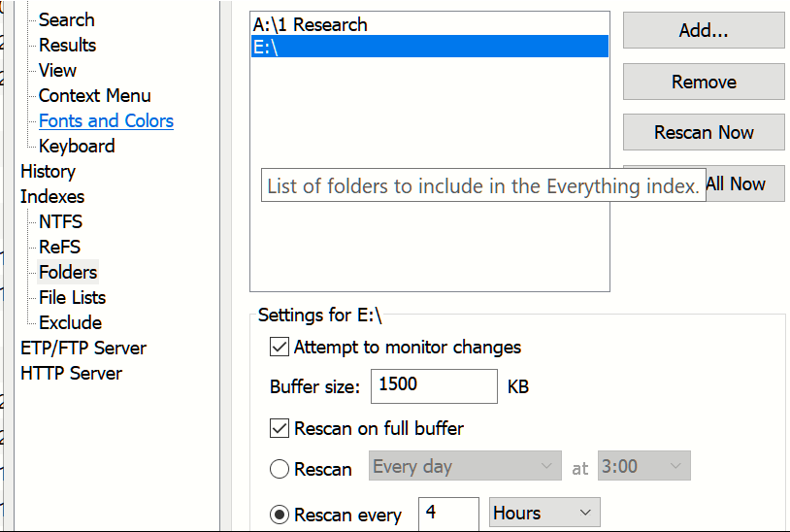Select File Lists in the tree

(73, 297)
